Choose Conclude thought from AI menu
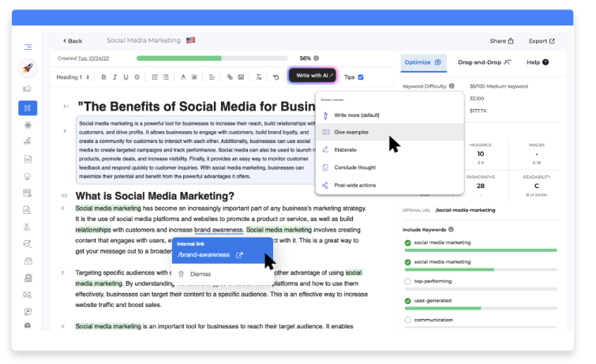596x364 pixels. click(x=390, y=167)
